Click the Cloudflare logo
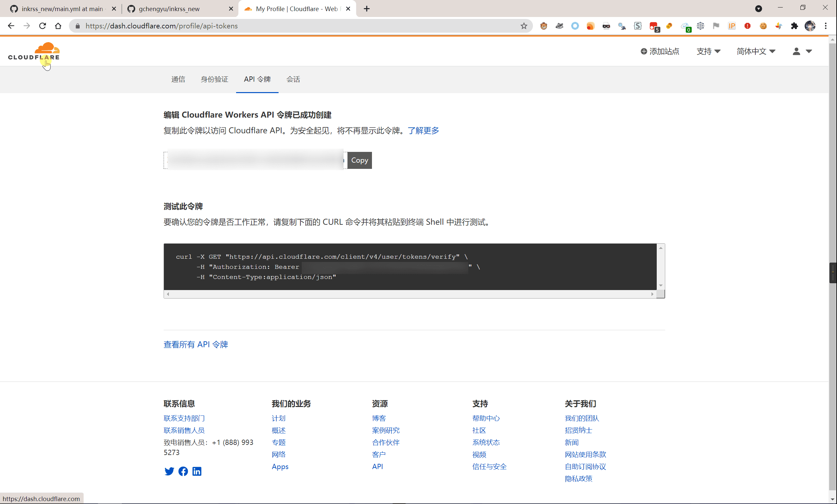This screenshot has width=837, height=504. coord(34,51)
